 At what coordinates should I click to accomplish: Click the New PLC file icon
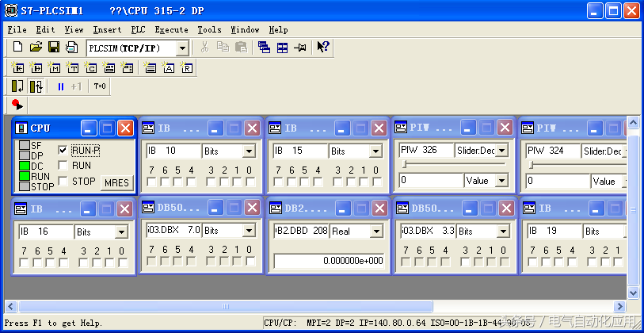click(x=17, y=48)
